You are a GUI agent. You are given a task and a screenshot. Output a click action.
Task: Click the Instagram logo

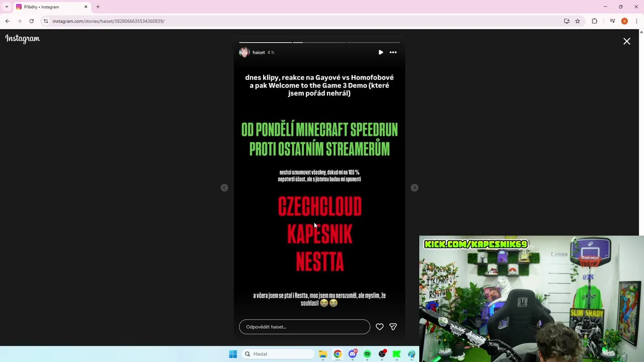(23, 39)
